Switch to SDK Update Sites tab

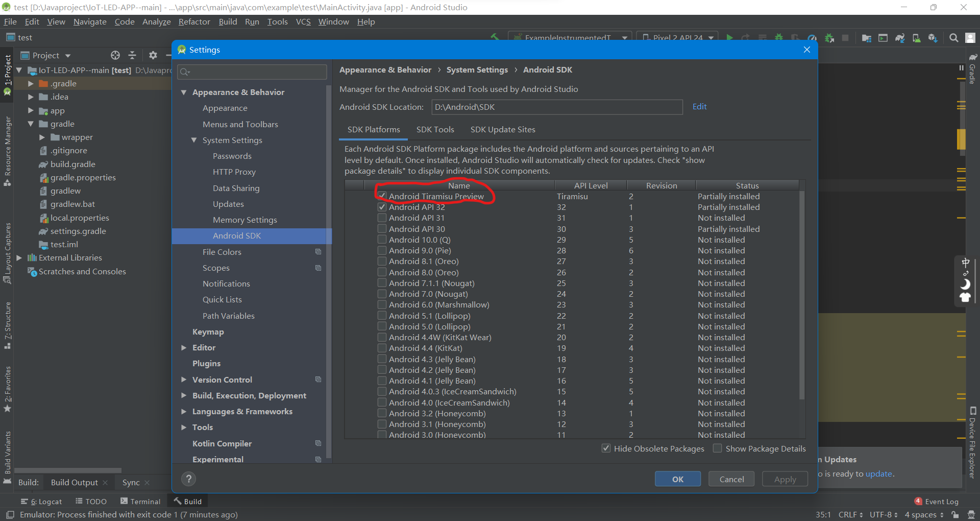(x=503, y=130)
